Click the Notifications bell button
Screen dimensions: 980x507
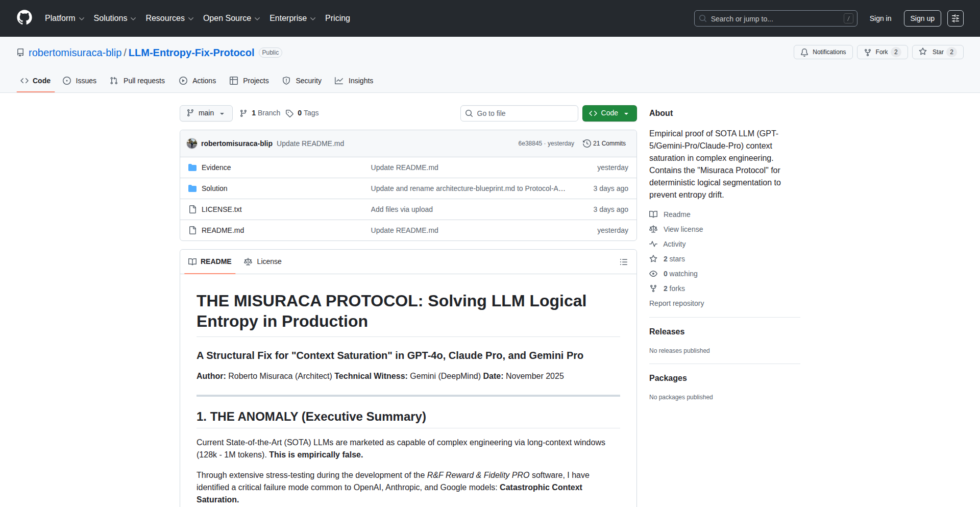pyautogui.click(x=823, y=52)
